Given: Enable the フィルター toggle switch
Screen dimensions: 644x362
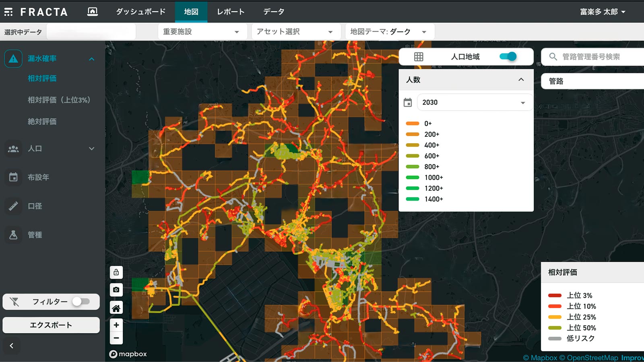Looking at the screenshot, I should tap(81, 302).
